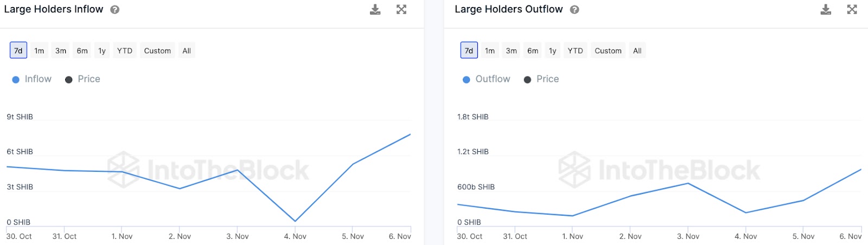Download the Large Holders Inflow chart

pos(375,10)
